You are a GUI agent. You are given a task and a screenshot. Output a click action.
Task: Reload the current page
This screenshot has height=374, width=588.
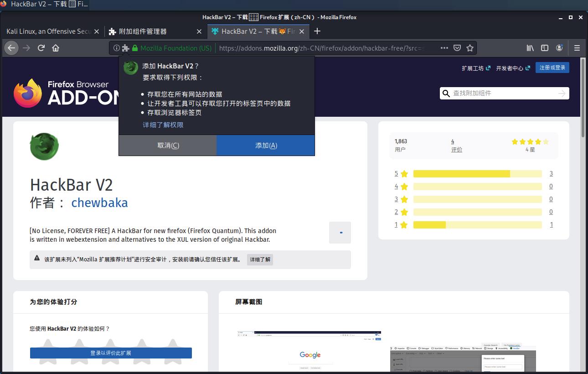click(x=41, y=48)
